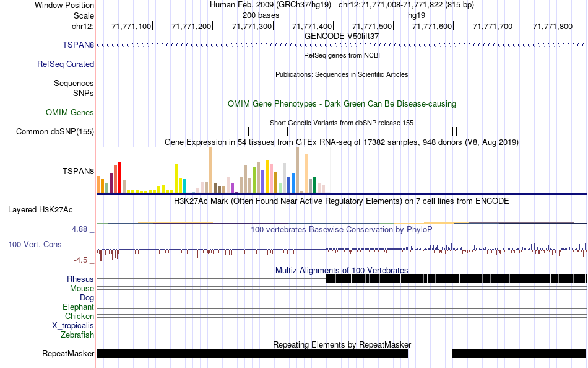Click H3K27Ac Mark track title
The height and width of the screenshot is (368, 588).
coord(342,201)
